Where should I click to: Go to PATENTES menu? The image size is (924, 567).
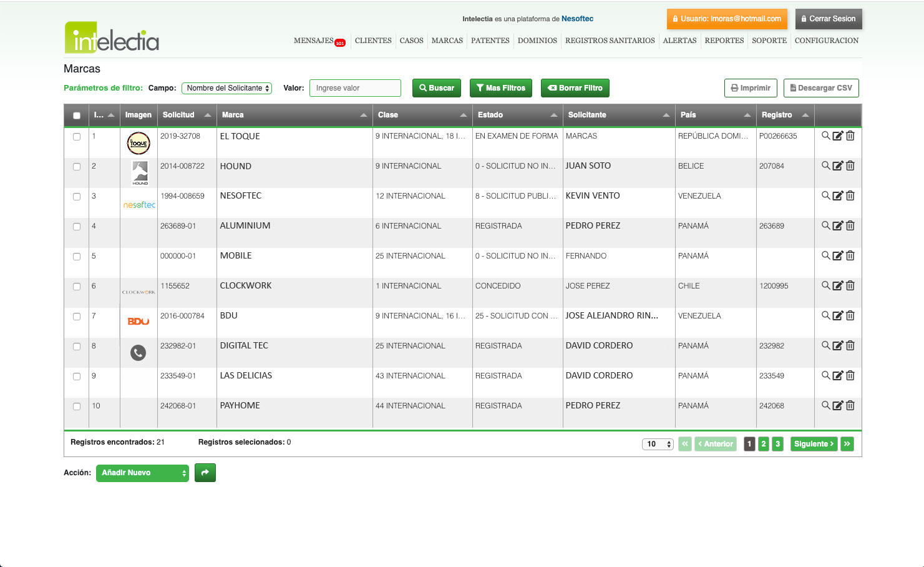490,41
